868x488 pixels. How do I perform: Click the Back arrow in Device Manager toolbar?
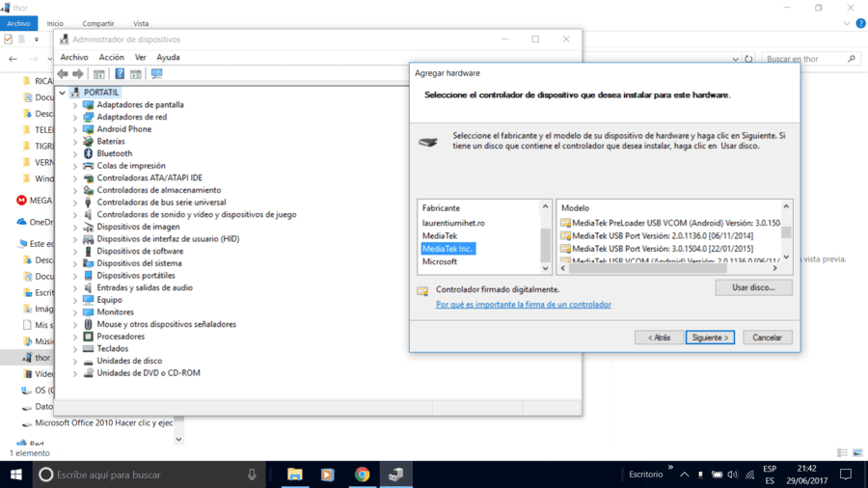[63, 73]
